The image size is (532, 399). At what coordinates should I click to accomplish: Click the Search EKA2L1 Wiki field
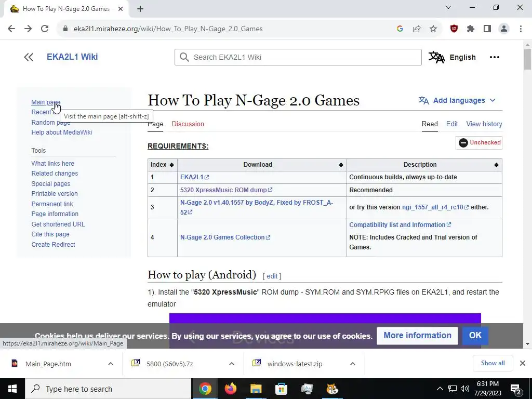click(x=298, y=57)
